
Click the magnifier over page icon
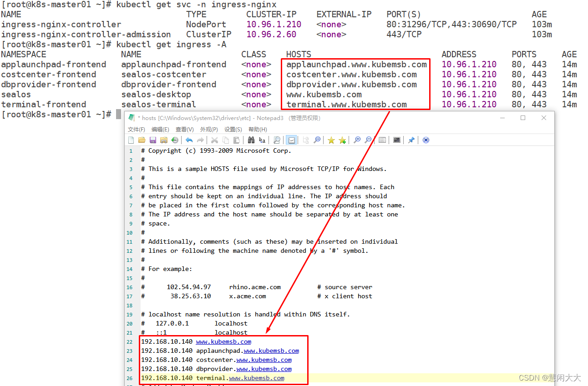pyautogui.click(x=277, y=140)
